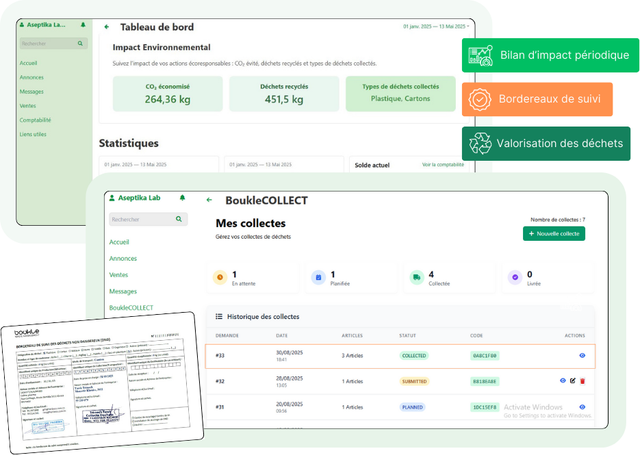Open Annonces in Tableau de bord sidebar
This screenshot has height=455, width=640.
pyautogui.click(x=31, y=77)
